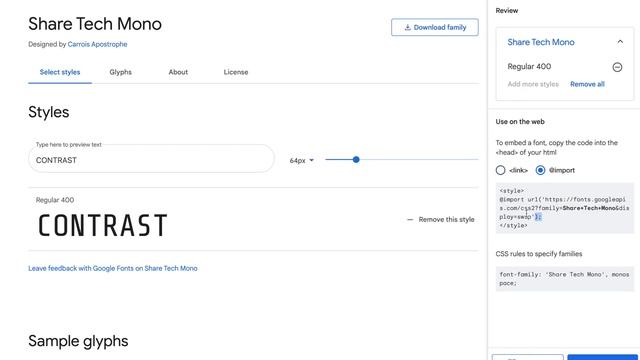Click Remove all link
Screen dimensions: 640x360
[x=587, y=84]
